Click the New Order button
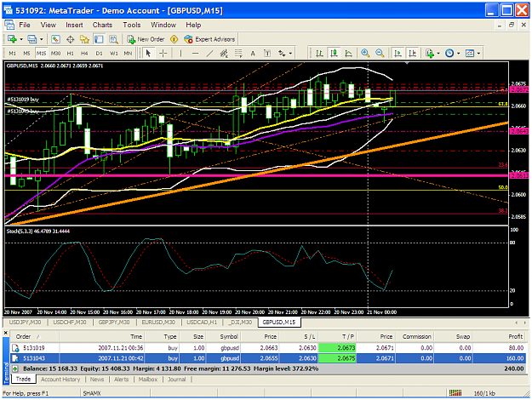The height and width of the screenshot is (400, 532). click(x=146, y=39)
